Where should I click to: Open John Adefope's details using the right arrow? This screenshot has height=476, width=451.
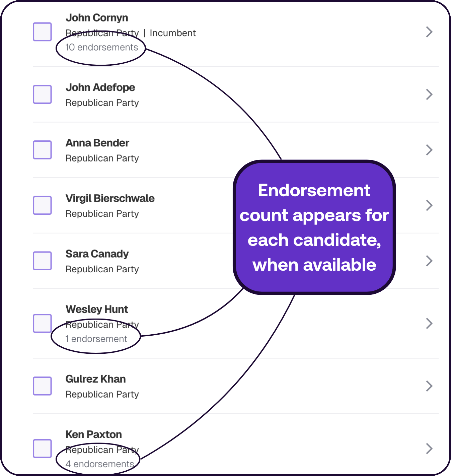pos(430,94)
